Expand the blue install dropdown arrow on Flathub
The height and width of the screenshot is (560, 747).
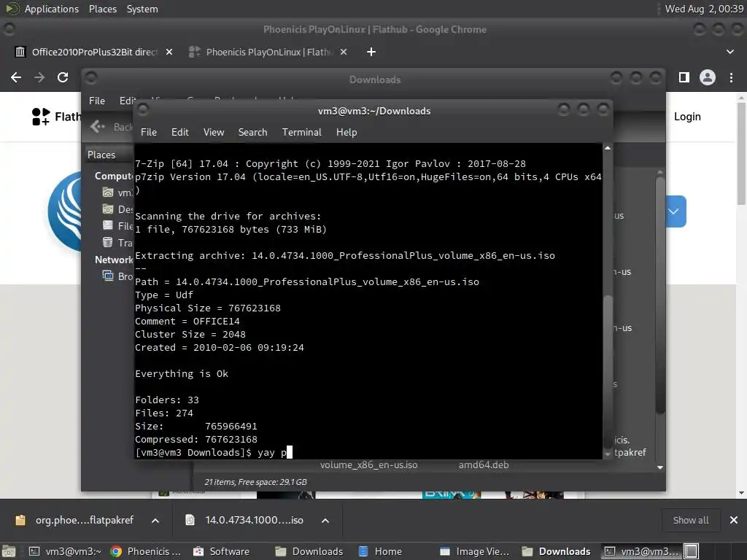pos(673,211)
